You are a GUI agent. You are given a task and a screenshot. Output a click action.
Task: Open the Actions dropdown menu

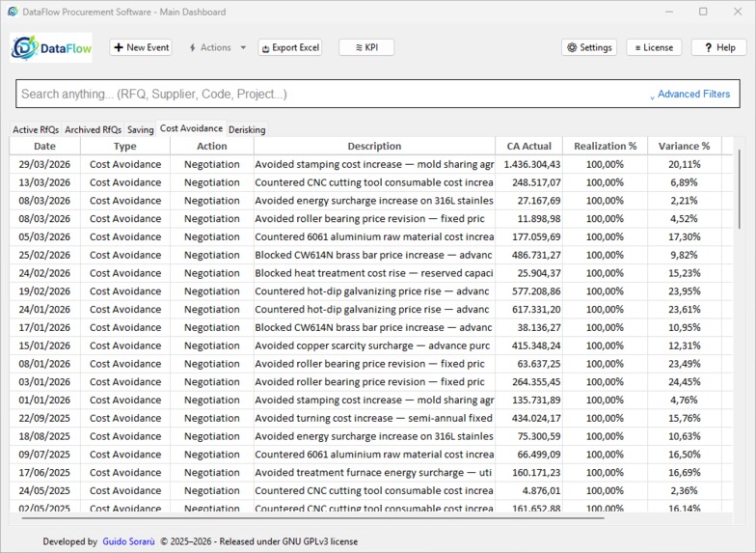point(218,47)
